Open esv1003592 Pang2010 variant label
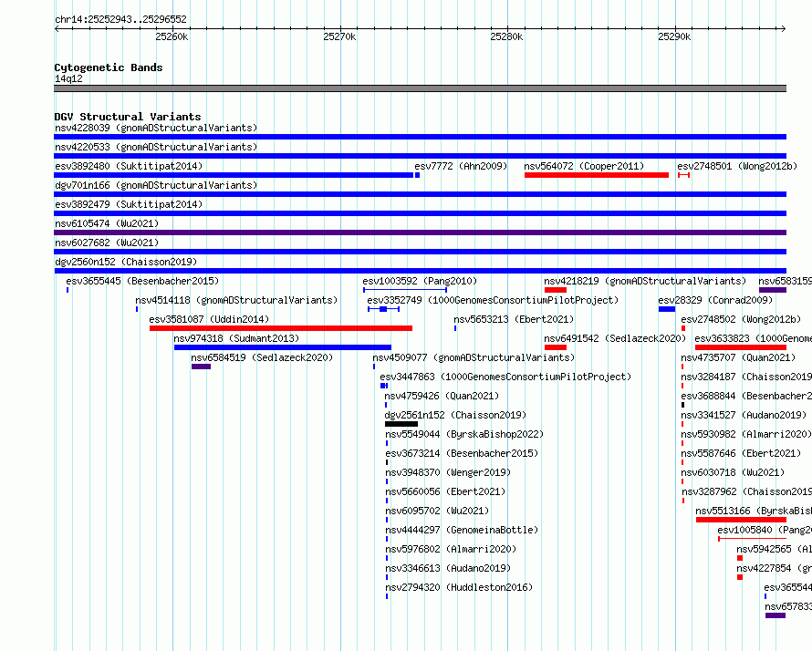 tap(420, 281)
